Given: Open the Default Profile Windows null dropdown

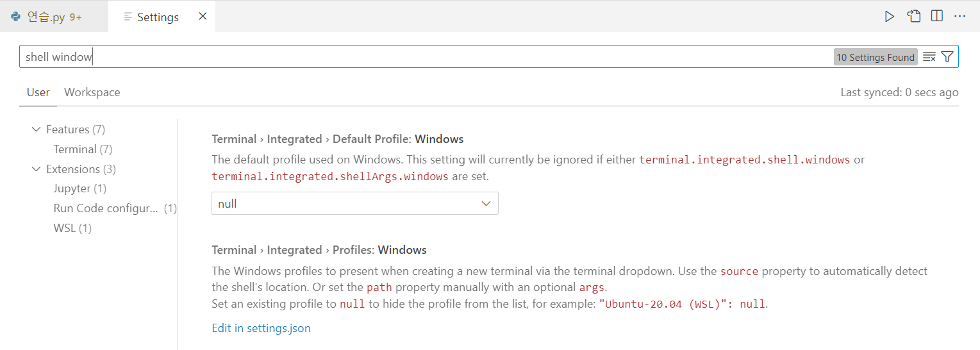Looking at the screenshot, I should [x=354, y=204].
